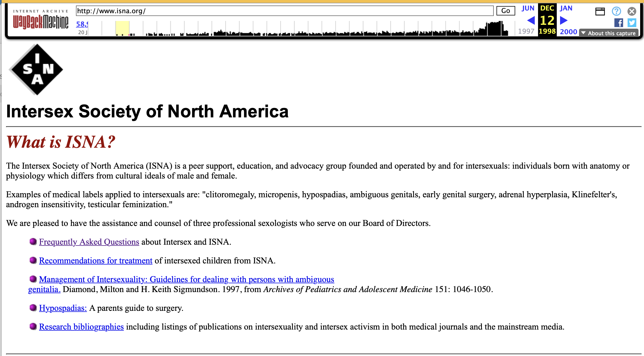
Task: Open the Research bibliographies link
Action: pyautogui.click(x=81, y=327)
